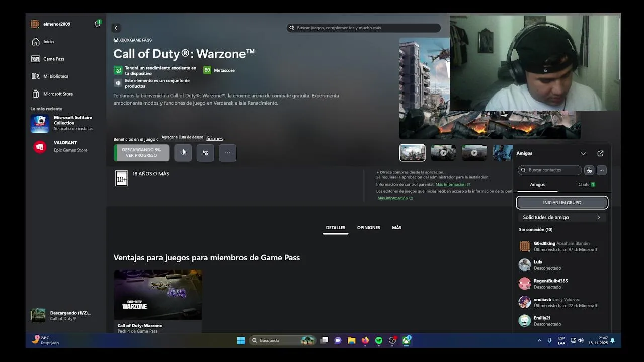Open the more options ellipsis on game page
The image size is (644, 362).
click(227, 152)
